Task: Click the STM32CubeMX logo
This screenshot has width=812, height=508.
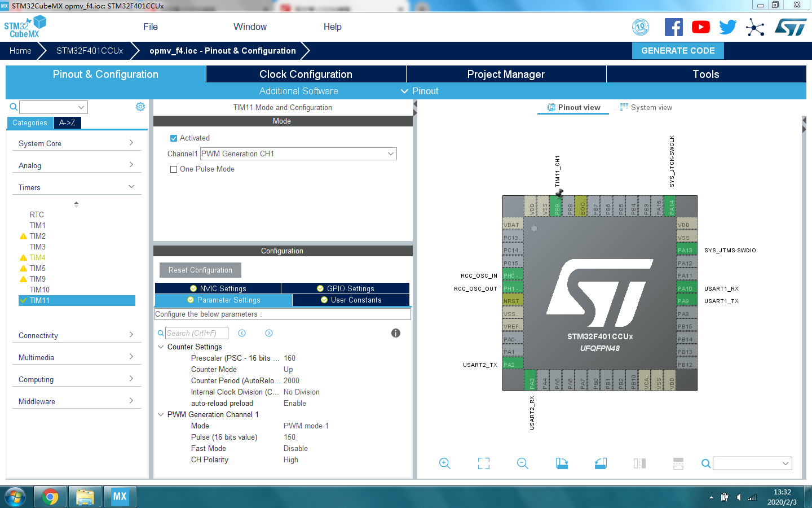Action: [x=25, y=27]
